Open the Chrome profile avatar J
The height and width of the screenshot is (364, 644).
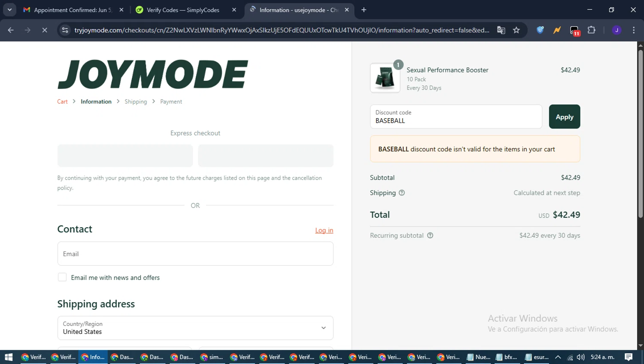(x=617, y=30)
